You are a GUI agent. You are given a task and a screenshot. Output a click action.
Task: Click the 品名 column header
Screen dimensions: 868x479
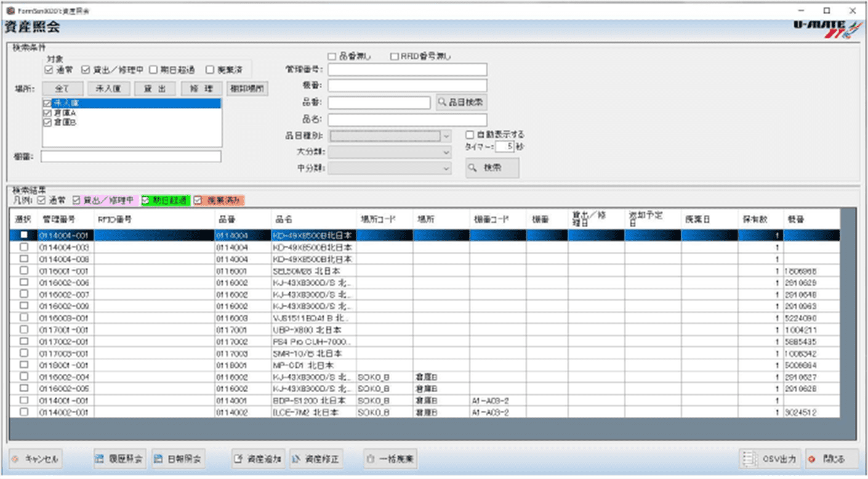(x=314, y=219)
